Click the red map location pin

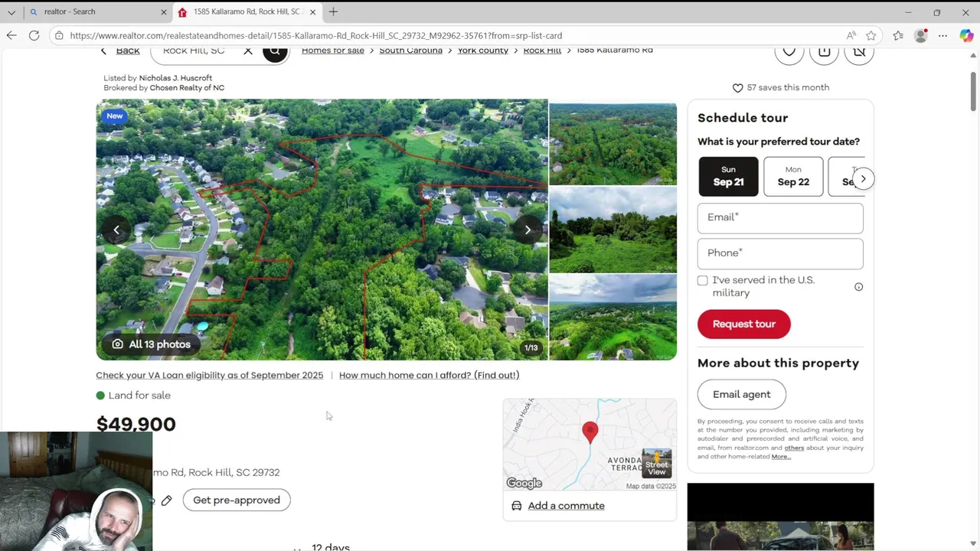click(x=590, y=432)
